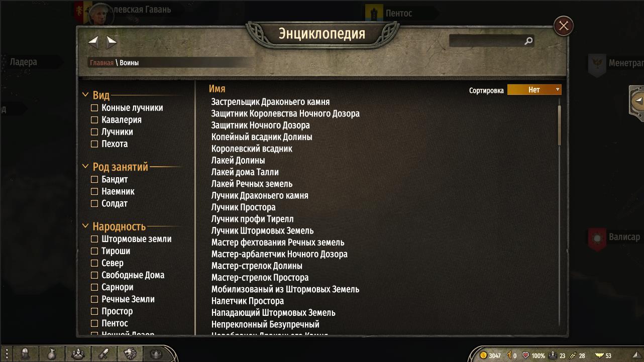Enable the Конные лучники filter checkbox
The height and width of the screenshot is (362, 644).
pyautogui.click(x=94, y=108)
